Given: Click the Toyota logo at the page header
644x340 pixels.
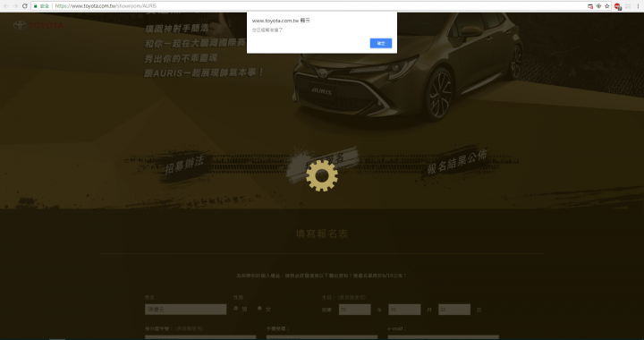Looking at the screenshot, I should (38, 25).
